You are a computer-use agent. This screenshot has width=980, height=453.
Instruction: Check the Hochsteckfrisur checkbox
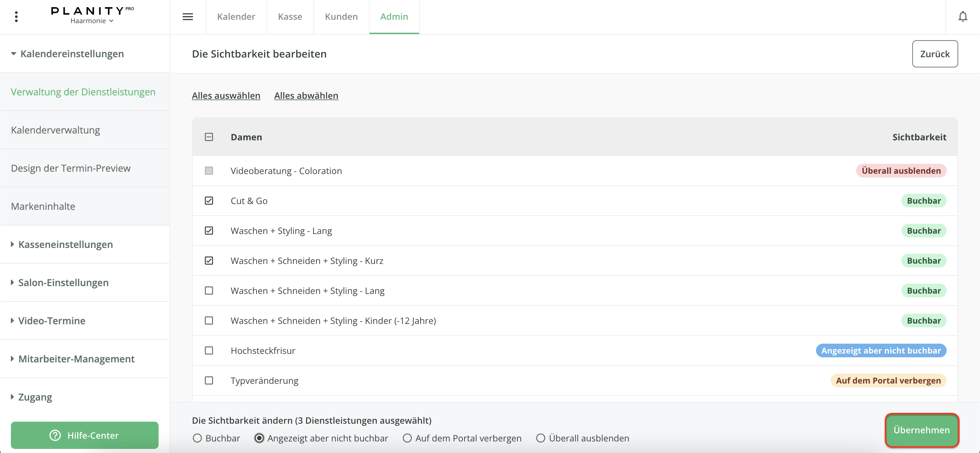pos(209,350)
